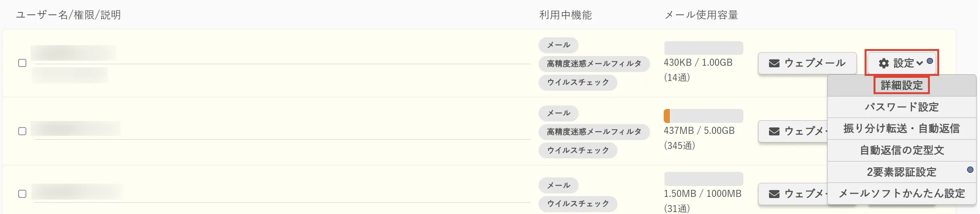This screenshot has height=214, width=980.
Task: Click the orange usage bar above 437MB / 5.00GB
Action: [x=667, y=116]
